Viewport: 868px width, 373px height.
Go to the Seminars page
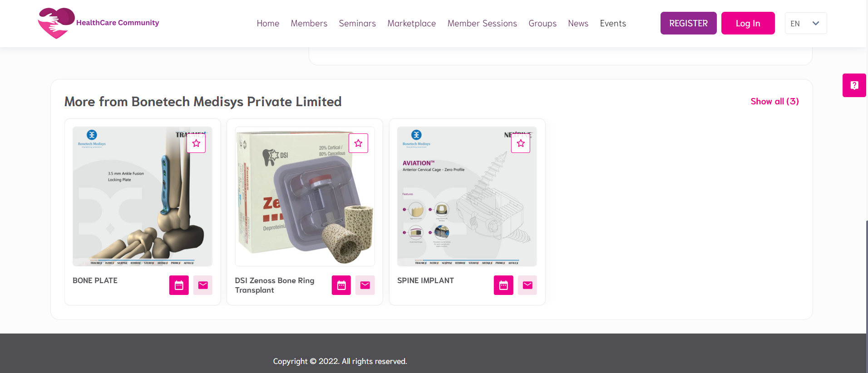pyautogui.click(x=357, y=24)
